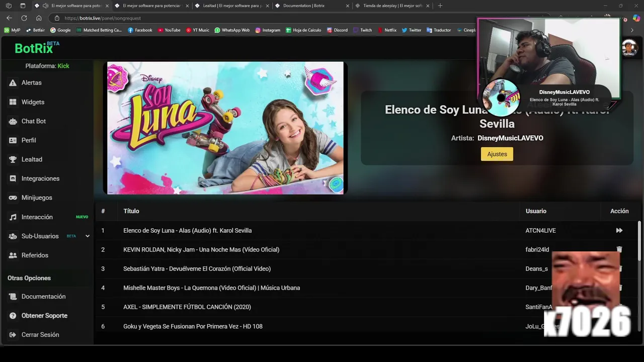Image resolution: width=644 pixels, height=362 pixels.
Task: Open the tab actions menu icon
Action: [23, 6]
